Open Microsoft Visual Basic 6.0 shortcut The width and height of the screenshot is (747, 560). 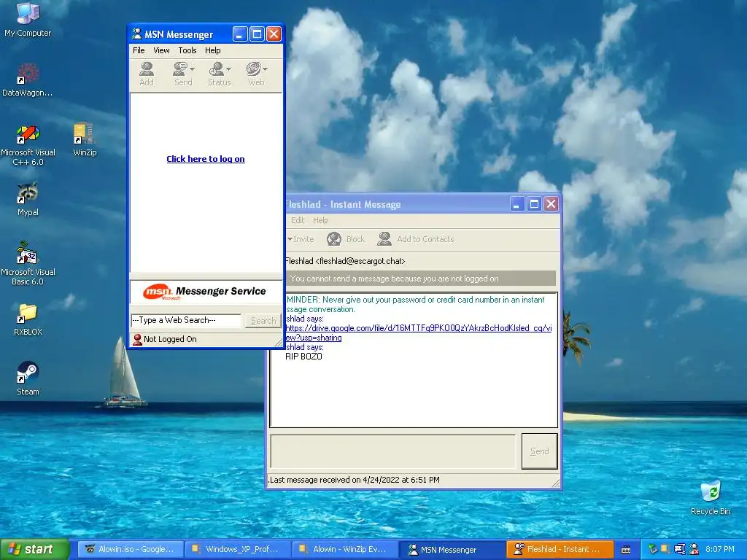[28, 263]
